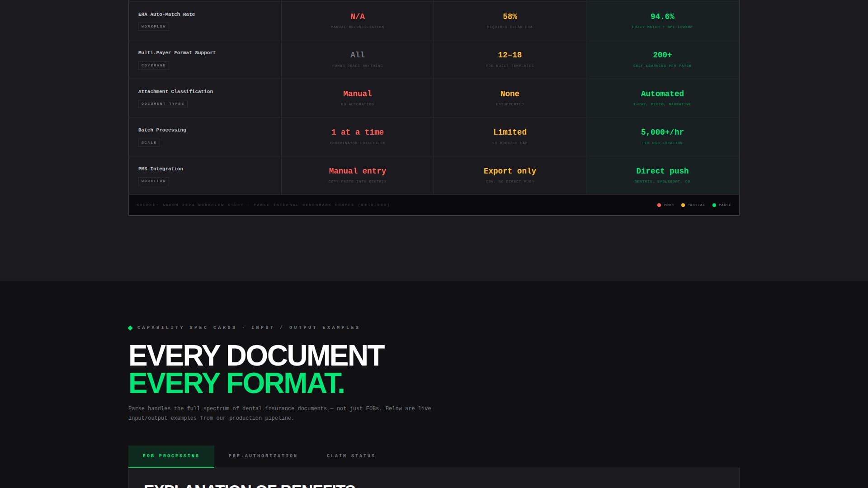
Task: Click the "Manual reconciliation" caption
Action: click(x=358, y=27)
